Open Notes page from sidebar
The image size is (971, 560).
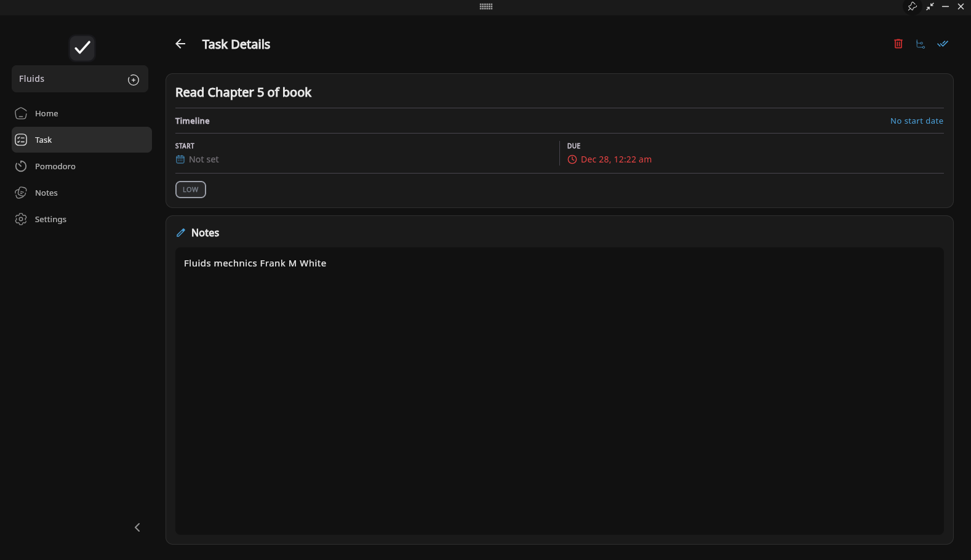[x=82, y=193]
